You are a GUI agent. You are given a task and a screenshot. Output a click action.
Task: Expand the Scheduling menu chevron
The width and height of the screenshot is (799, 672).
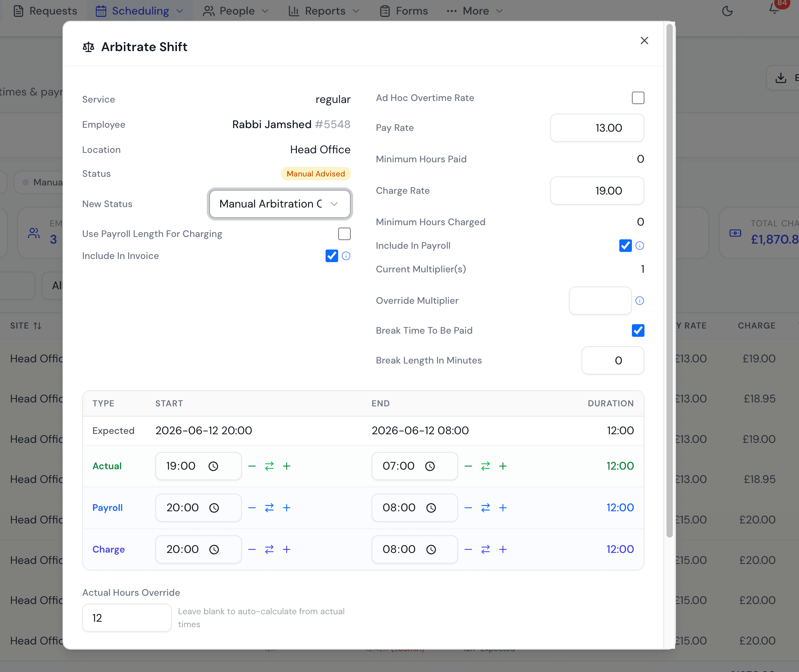point(180,11)
